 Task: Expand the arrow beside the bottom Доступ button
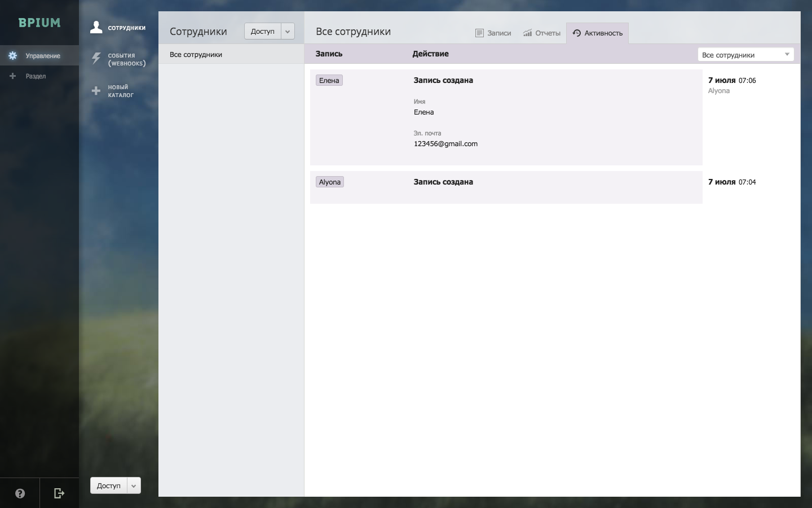coord(134,485)
